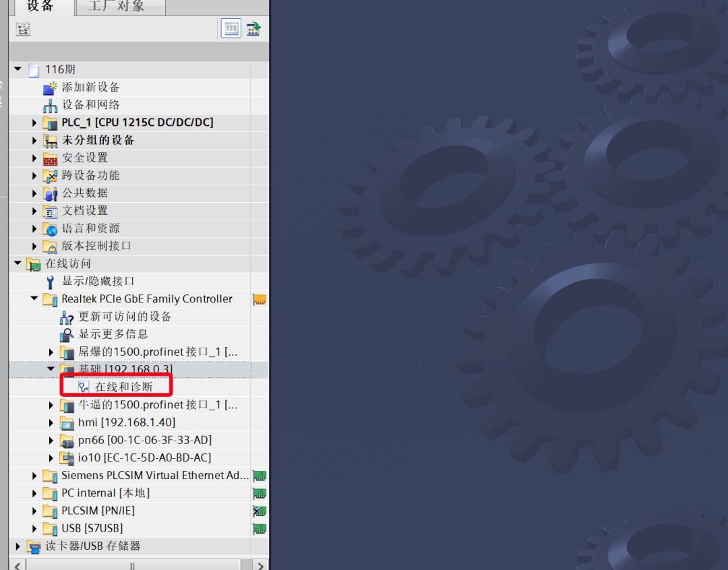728x570 pixels.
Task: Collapse the 在线访问 node
Action: pyautogui.click(x=18, y=263)
